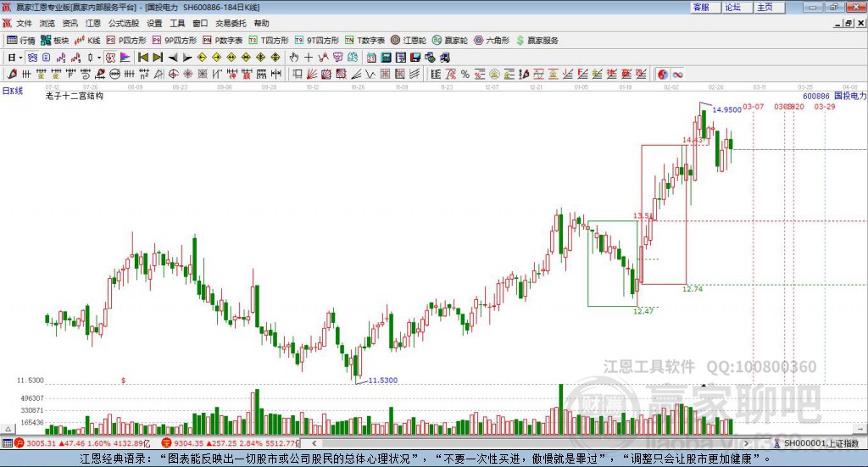Click the black right arrow icon
The image size is (868, 467).
pyautogui.click(x=187, y=58)
